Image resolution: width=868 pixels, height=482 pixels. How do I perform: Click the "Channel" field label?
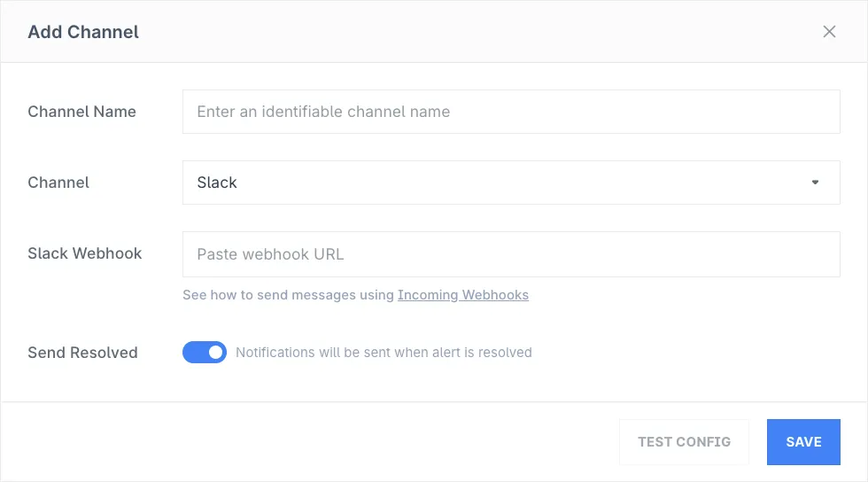point(58,183)
